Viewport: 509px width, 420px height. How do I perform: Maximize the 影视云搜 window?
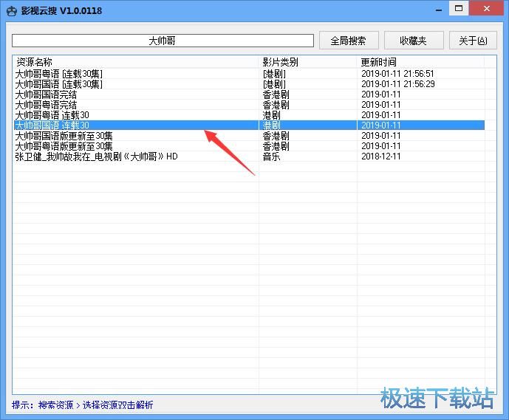pos(460,9)
